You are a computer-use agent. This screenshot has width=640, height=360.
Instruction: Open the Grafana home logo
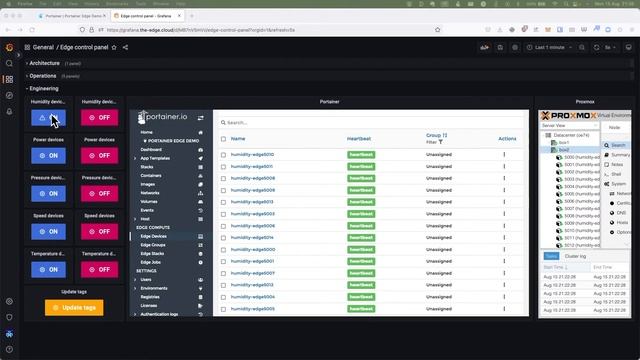tap(9, 47)
